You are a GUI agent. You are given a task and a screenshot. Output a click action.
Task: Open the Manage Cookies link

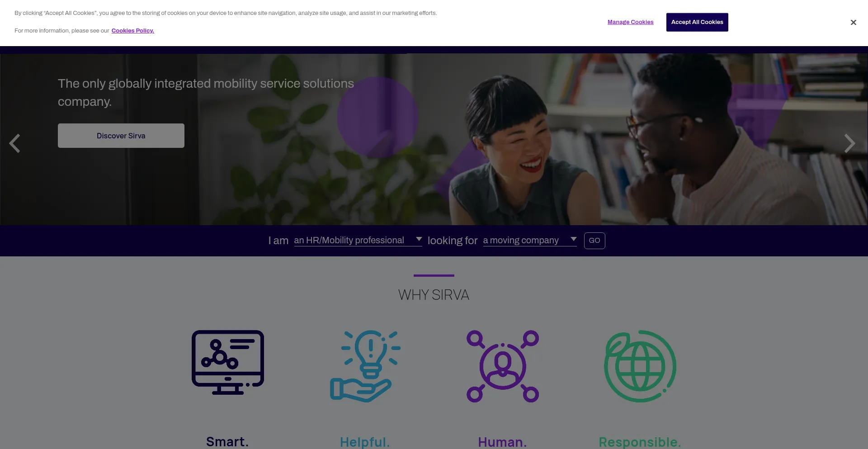630,22
